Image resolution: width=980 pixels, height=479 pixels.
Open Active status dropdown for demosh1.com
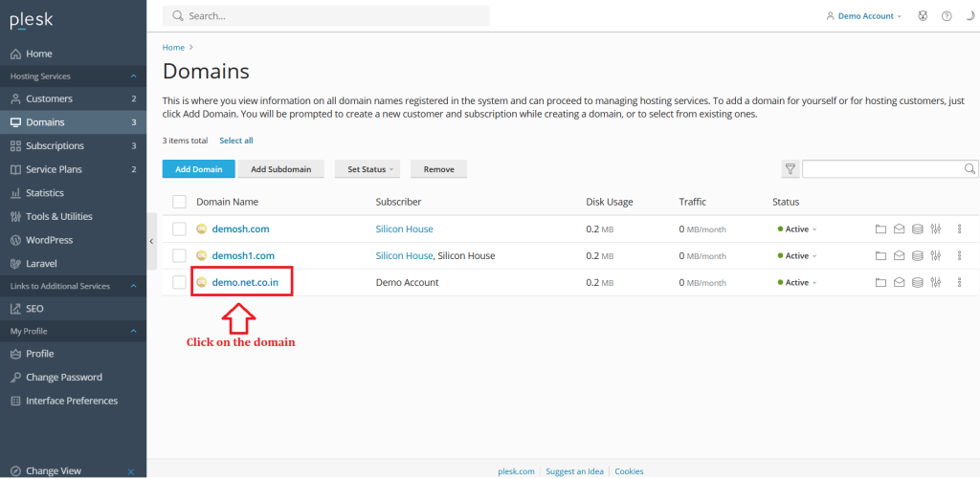pos(797,255)
